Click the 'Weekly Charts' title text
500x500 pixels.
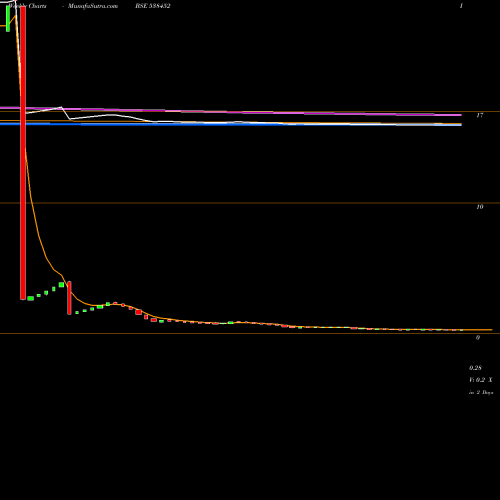click(x=28, y=6)
